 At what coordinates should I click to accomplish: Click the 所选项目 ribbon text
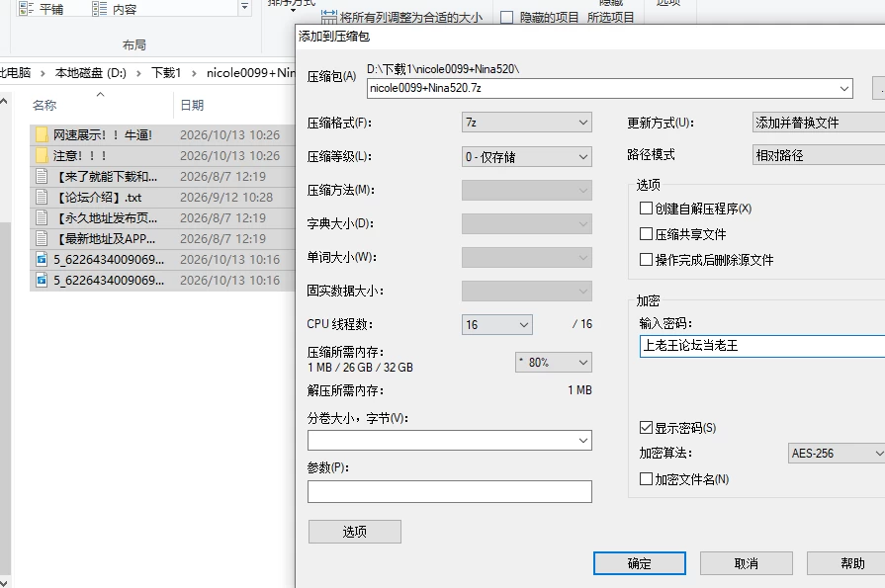[610, 18]
